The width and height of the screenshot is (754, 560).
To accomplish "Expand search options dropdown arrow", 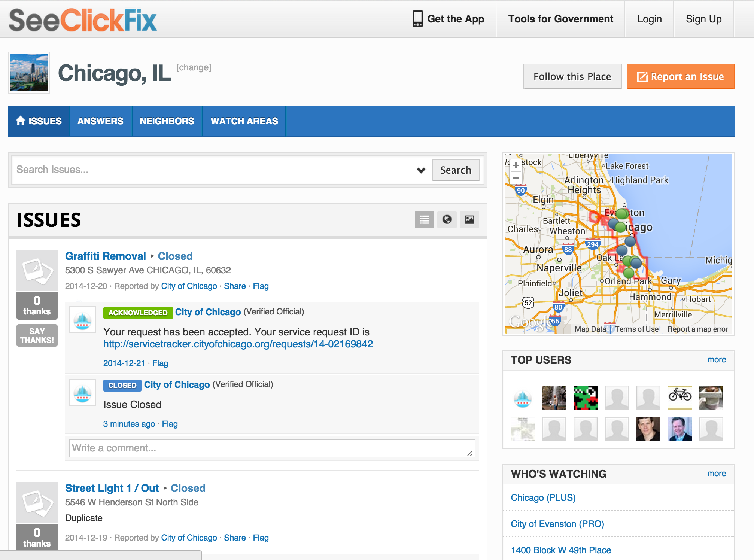I will pos(421,170).
